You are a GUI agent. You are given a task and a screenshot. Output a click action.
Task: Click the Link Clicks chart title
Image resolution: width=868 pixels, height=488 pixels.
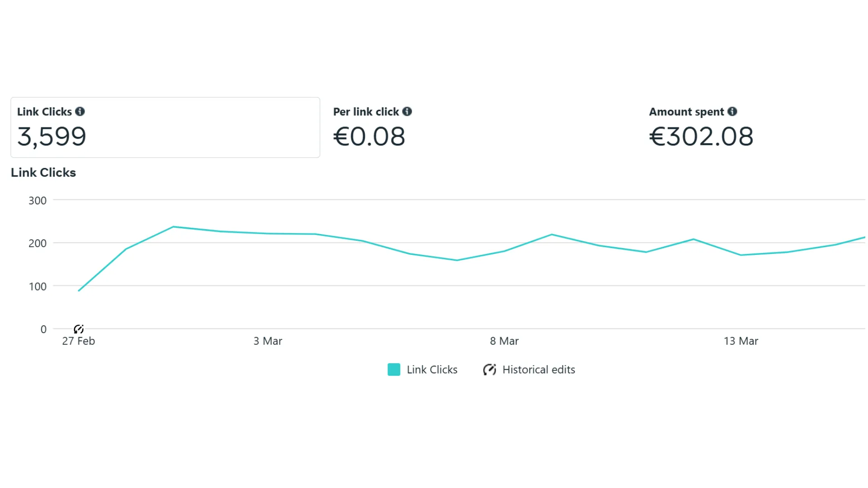[43, 173]
